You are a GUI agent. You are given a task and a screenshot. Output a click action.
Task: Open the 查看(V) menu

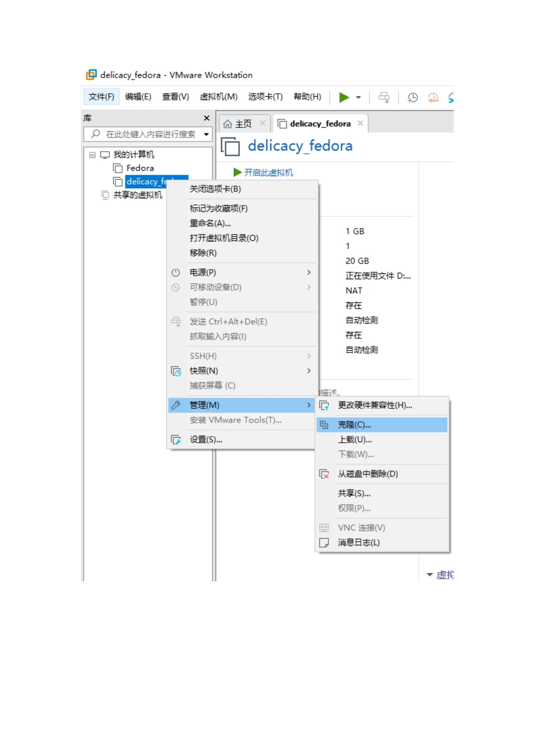coord(176,97)
